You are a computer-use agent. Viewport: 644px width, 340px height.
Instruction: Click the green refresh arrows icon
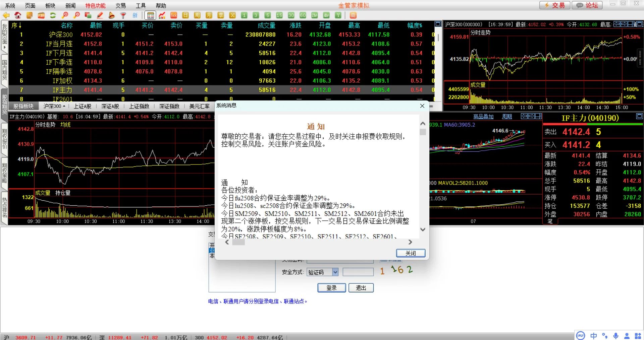(53, 15)
